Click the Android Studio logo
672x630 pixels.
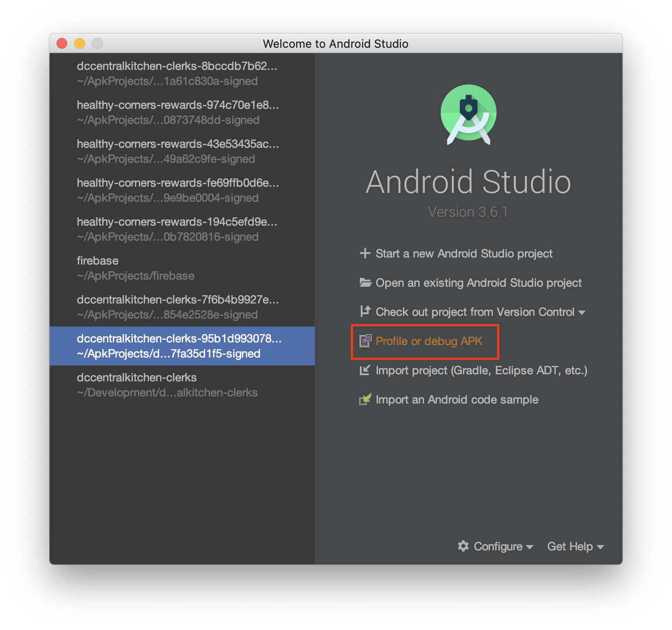(469, 114)
